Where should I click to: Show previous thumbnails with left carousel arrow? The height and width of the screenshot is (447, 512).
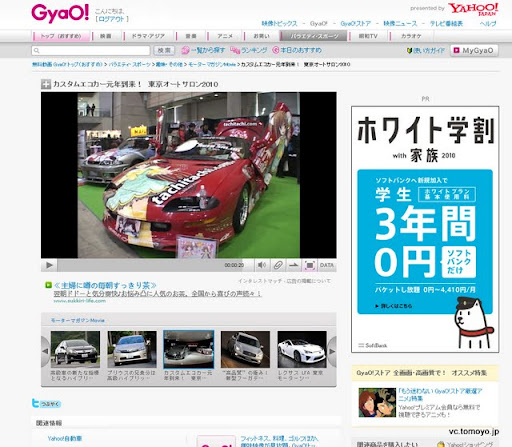tap(45, 351)
